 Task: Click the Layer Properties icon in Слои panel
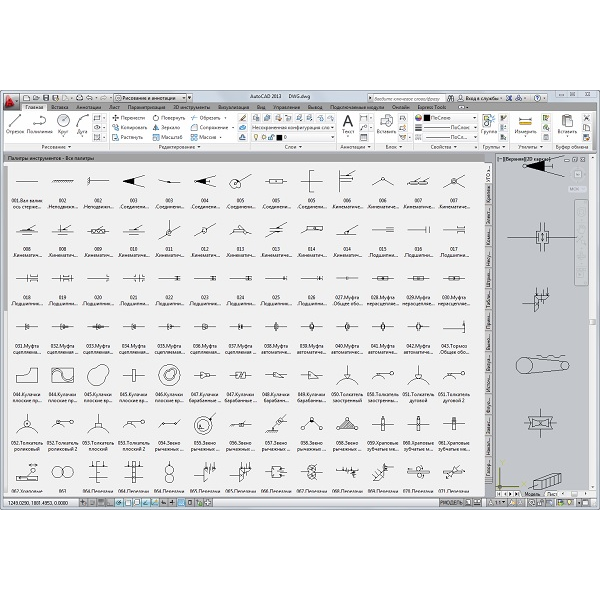pyautogui.click(x=256, y=118)
